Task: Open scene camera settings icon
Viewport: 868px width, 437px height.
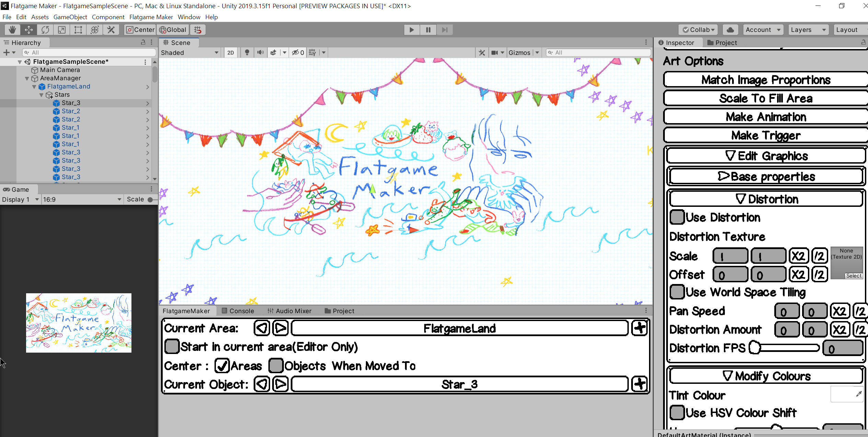Action: coord(495,52)
